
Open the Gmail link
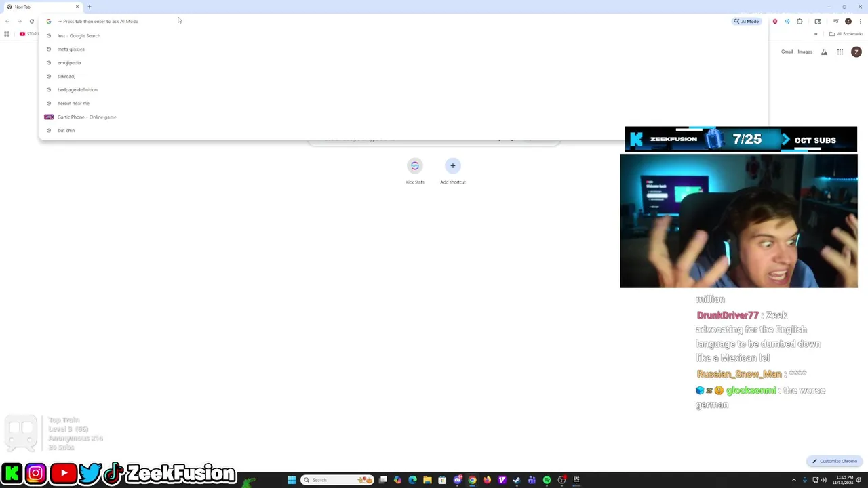pyautogui.click(x=787, y=52)
